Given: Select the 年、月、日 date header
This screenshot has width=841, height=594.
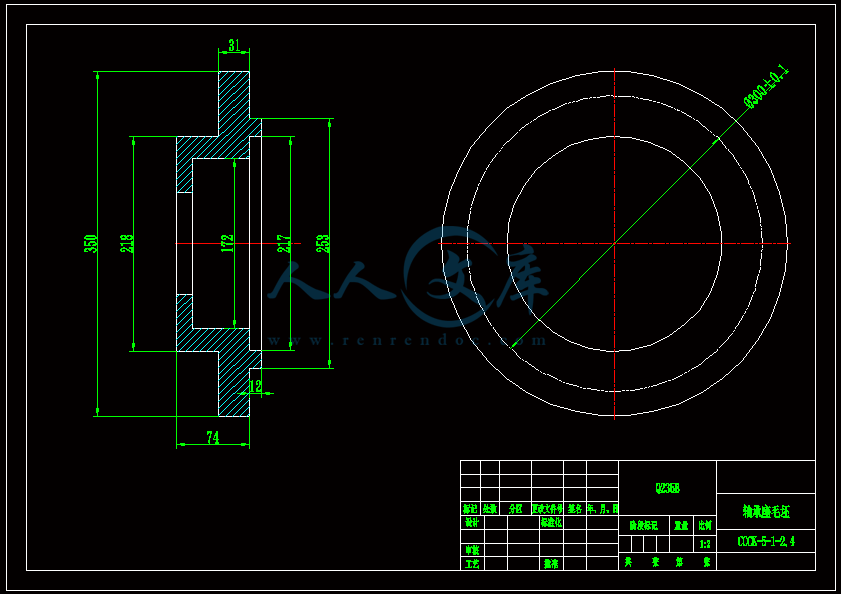Looking at the screenshot, I should click(603, 509).
